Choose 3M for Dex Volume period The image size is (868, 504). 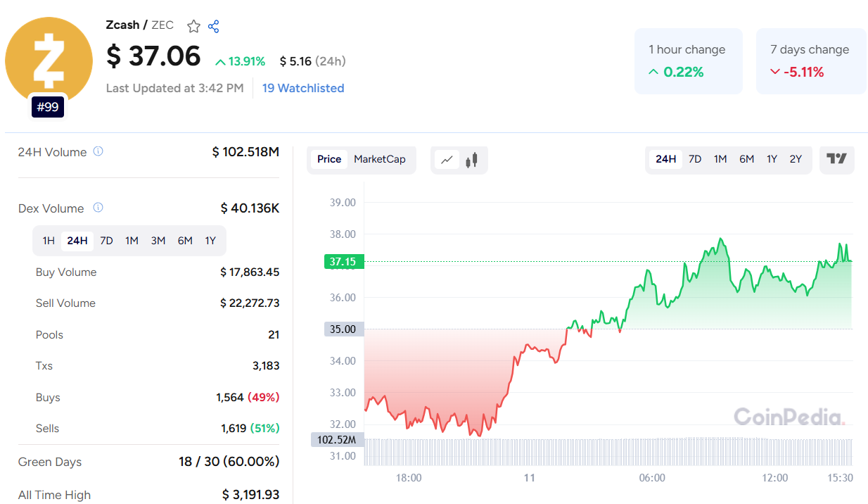(158, 241)
